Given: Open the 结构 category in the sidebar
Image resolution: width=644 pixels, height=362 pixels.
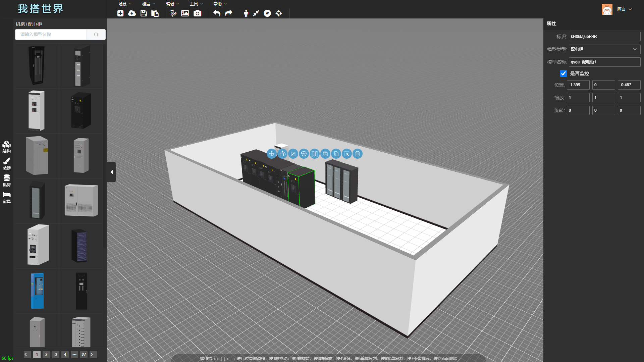Looking at the screenshot, I should [x=7, y=147].
